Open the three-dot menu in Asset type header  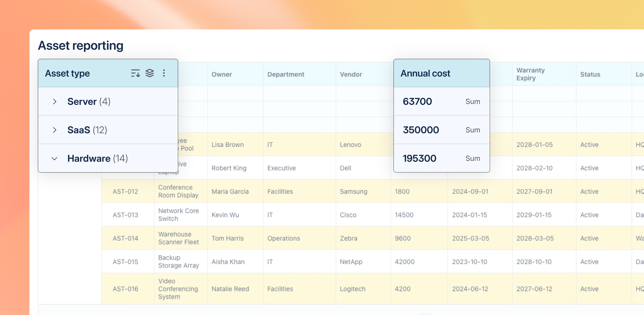[164, 73]
